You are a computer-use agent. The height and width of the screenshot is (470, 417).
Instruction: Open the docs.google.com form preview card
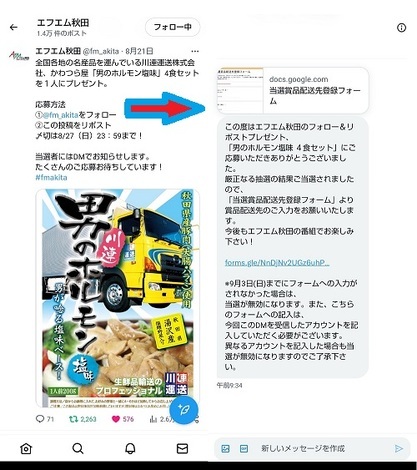[293, 90]
